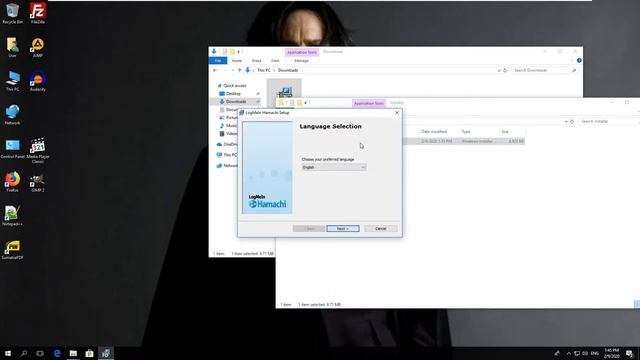Select Application Tools tab in Downloads window

coord(302,52)
